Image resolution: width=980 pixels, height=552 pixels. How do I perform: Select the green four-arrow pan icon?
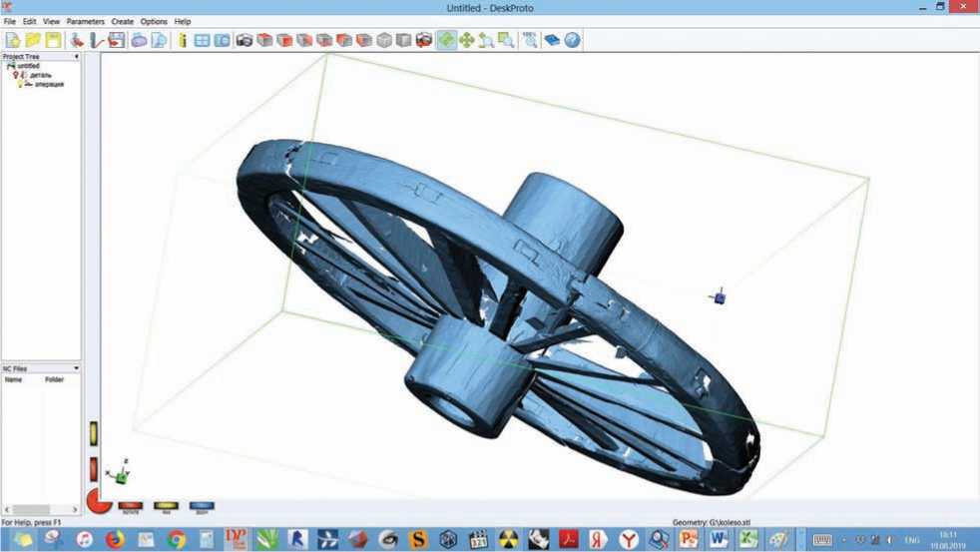466,40
